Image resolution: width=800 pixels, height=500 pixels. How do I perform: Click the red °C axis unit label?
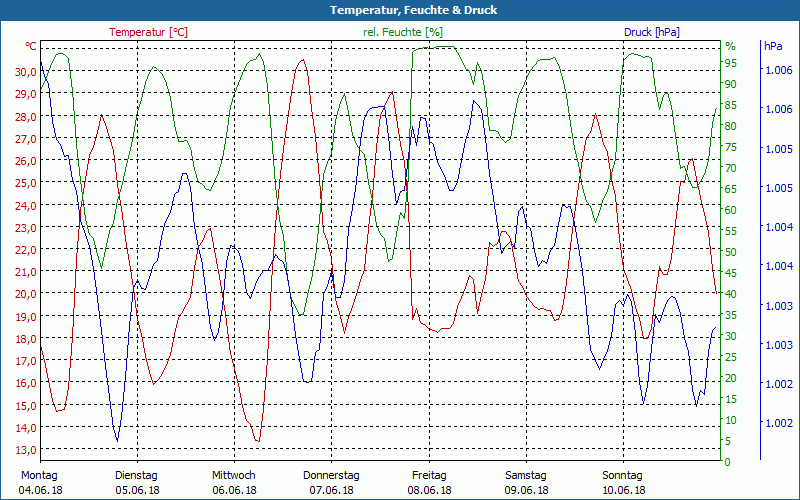pyautogui.click(x=31, y=46)
